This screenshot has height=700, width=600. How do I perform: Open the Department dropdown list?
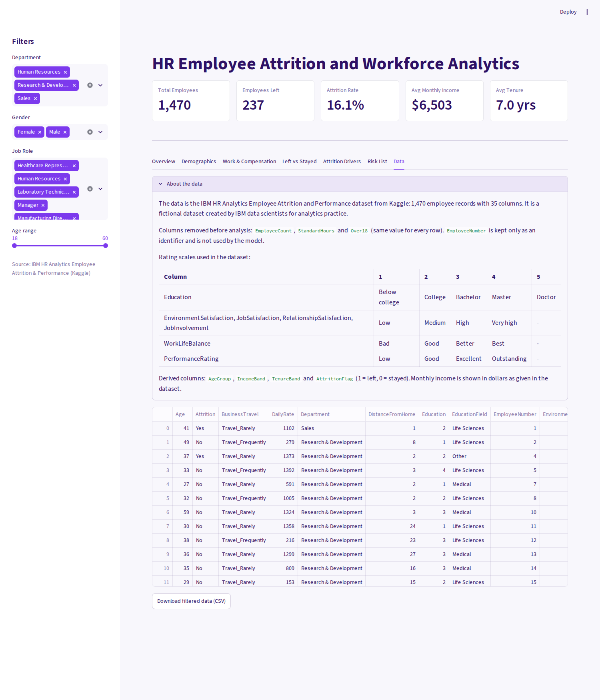[100, 85]
